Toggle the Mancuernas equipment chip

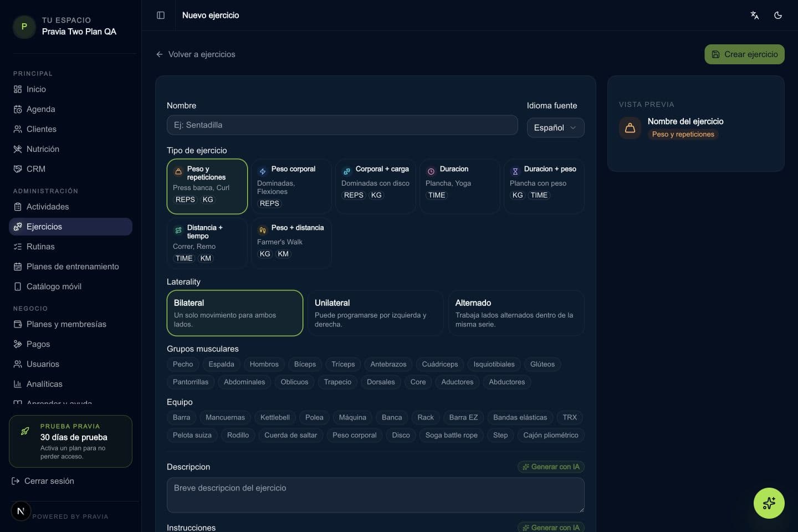tap(225, 417)
